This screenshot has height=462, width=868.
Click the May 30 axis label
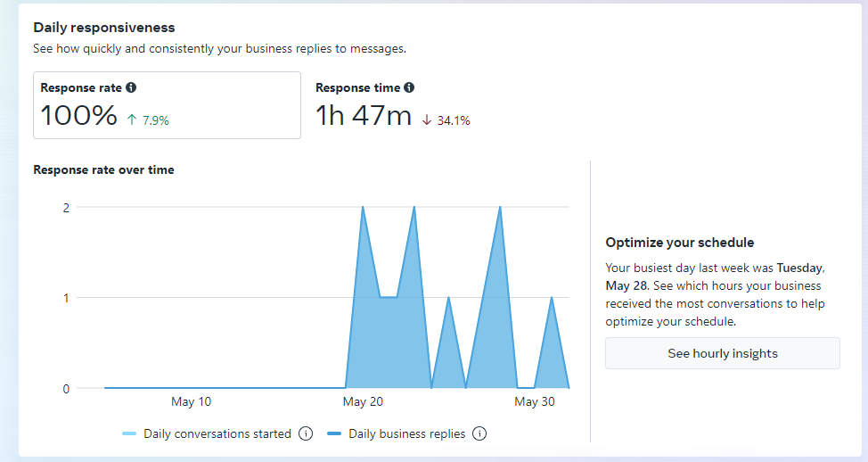tap(535, 402)
